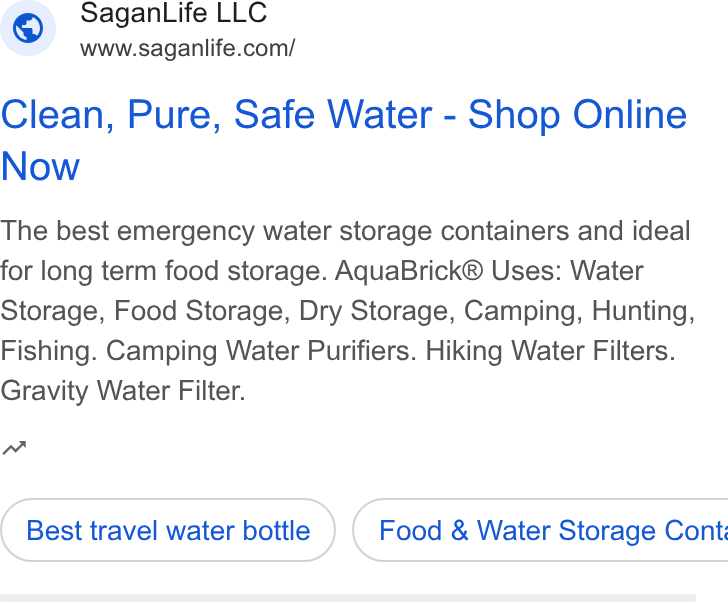Click the www.saganlife.com URL
The image size is (728, 602).
click(x=187, y=48)
